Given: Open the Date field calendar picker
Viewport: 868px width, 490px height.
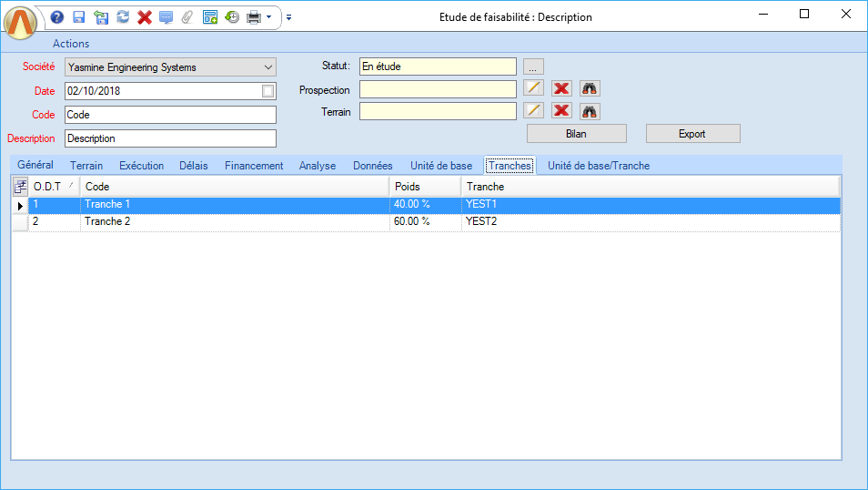Looking at the screenshot, I should click(x=267, y=91).
